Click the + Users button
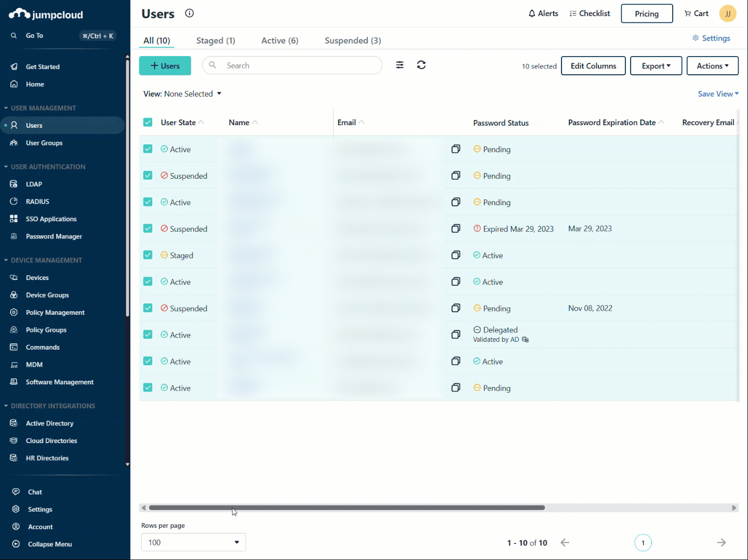Screen dimensions: 748x560 tap(165, 65)
